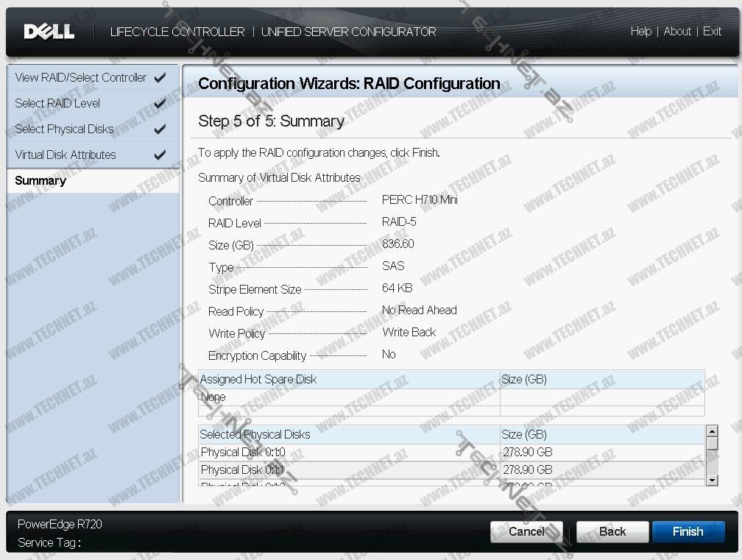Open the Help link
This screenshot has width=742, height=560.
pos(640,32)
